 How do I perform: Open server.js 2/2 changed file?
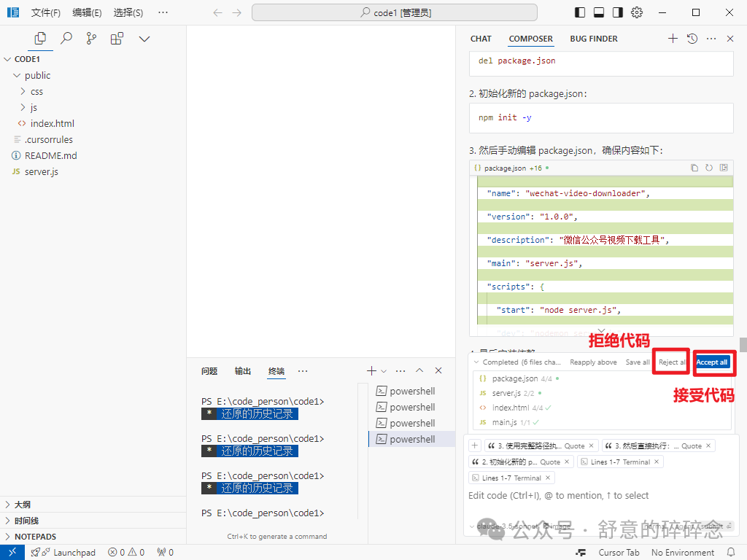point(602,393)
